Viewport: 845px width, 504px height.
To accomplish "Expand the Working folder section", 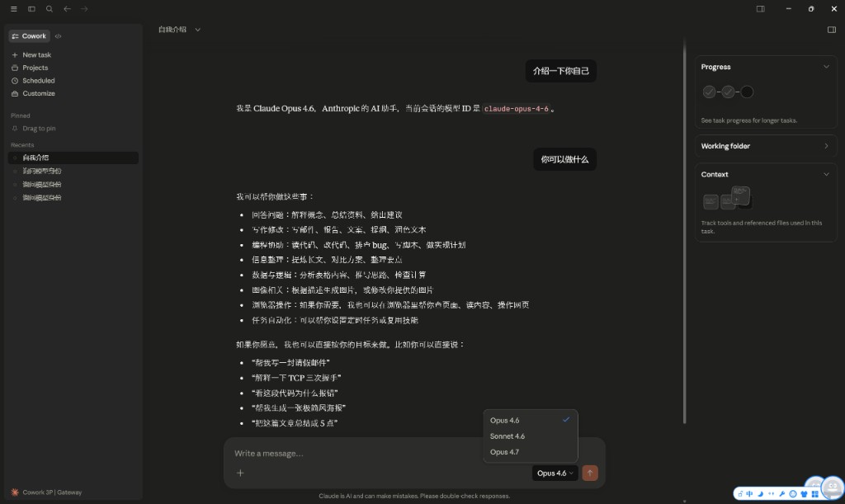I will pos(766,146).
